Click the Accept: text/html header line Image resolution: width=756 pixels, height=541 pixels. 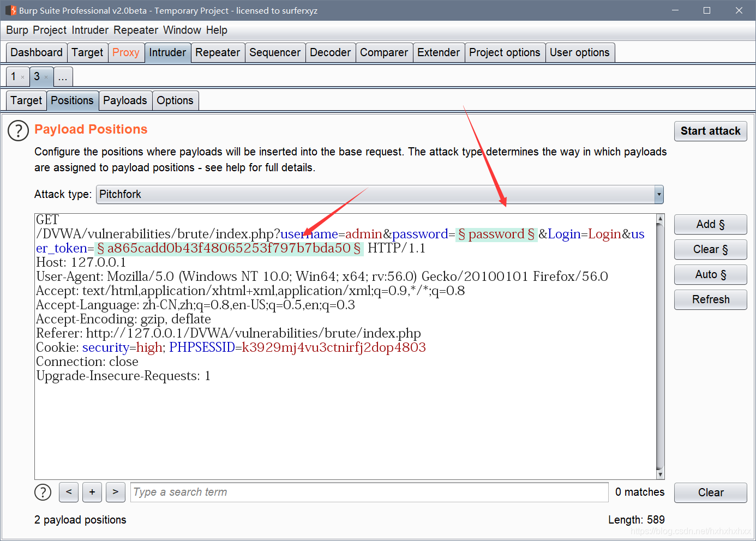tap(250, 291)
